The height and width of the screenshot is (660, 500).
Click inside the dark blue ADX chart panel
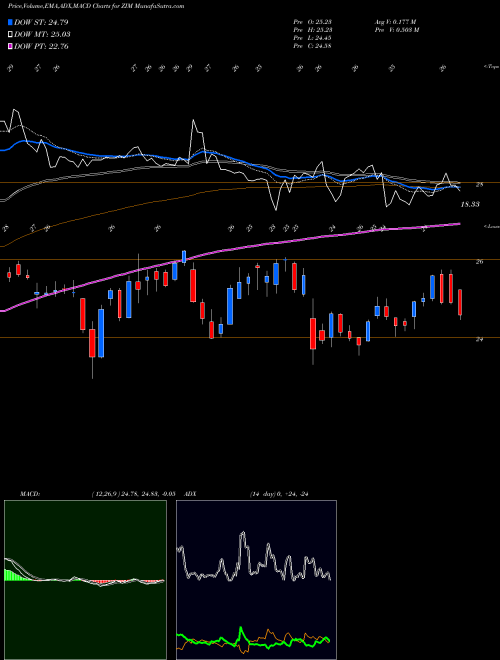coord(256,580)
